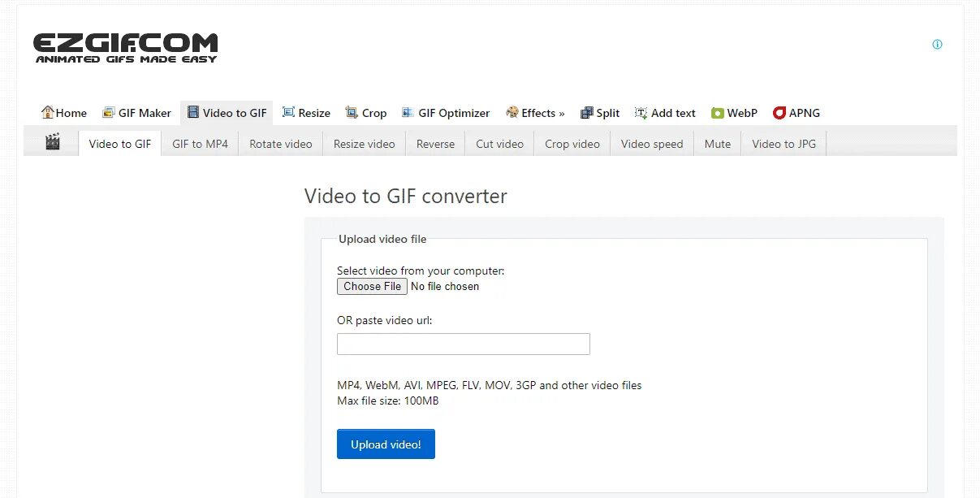Select the Video speed tab
The image size is (980, 498).
[x=651, y=143]
